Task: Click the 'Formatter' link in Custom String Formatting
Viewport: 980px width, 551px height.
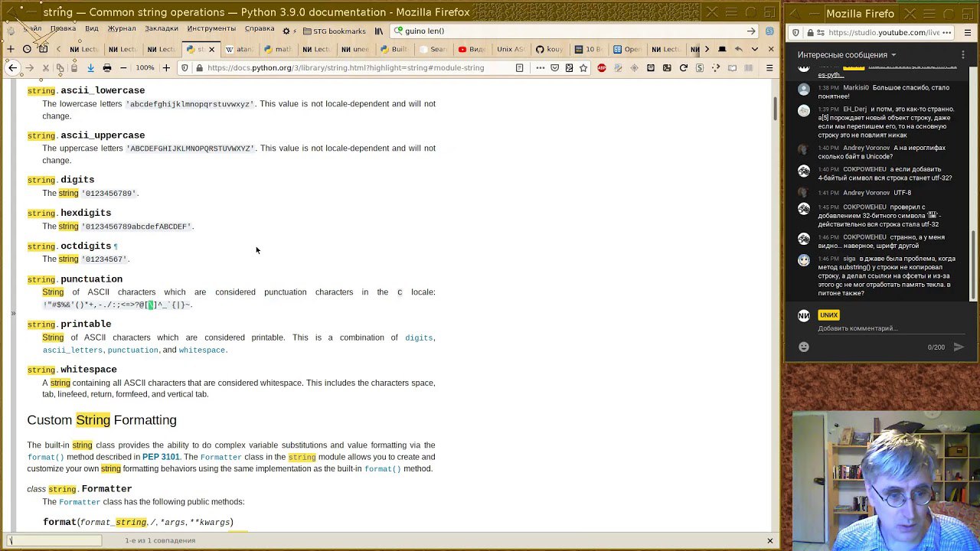Action: point(220,457)
